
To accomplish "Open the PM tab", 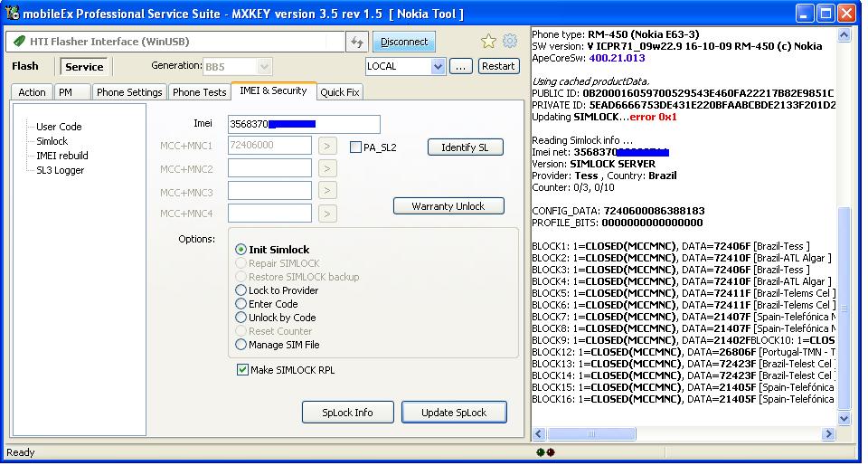I will click(72, 92).
